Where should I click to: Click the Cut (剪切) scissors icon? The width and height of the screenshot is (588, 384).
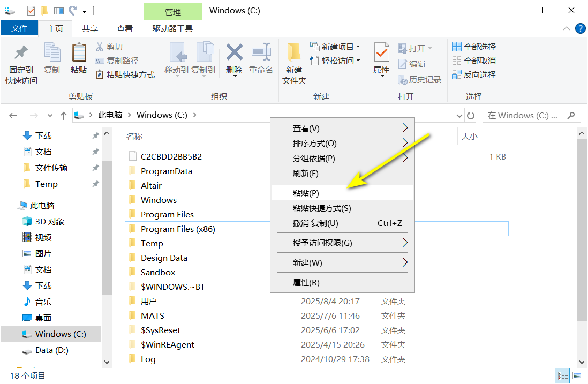pos(100,47)
